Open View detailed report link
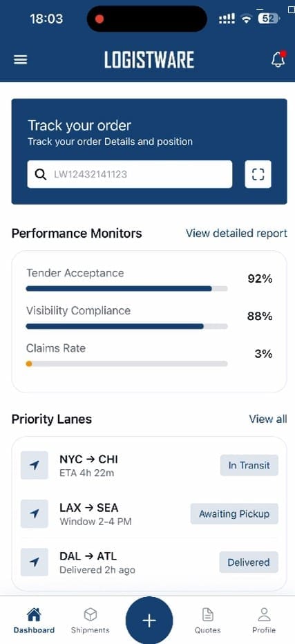The height and width of the screenshot is (644, 295). click(236, 234)
